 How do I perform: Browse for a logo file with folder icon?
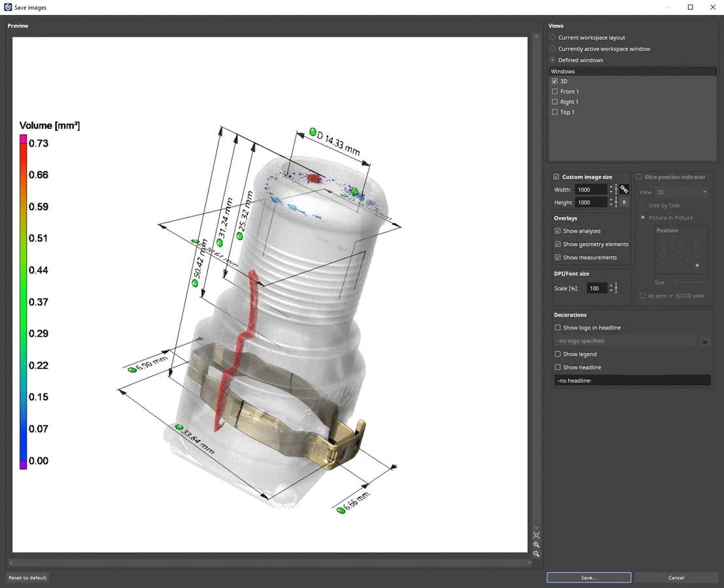[704, 341]
